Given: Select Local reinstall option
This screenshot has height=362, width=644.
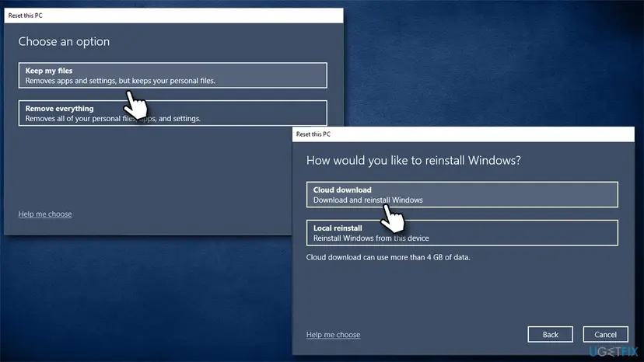Looking at the screenshot, I should pos(462,233).
